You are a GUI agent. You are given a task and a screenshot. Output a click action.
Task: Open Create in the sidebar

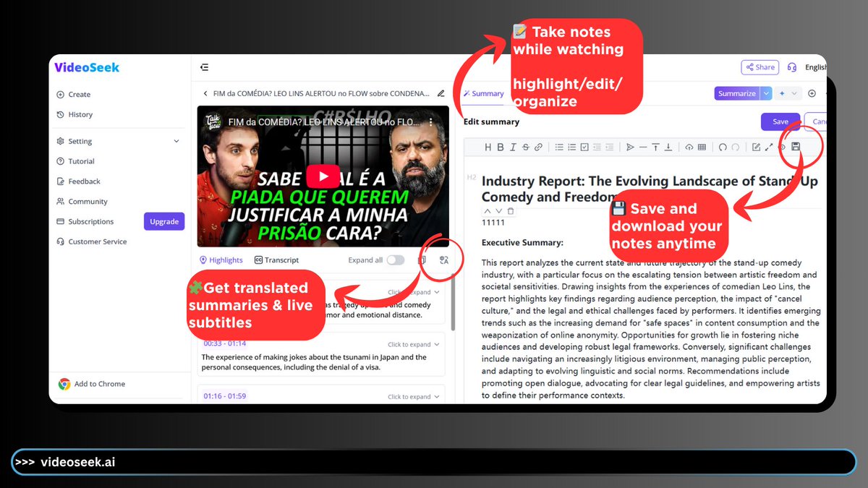pos(74,95)
